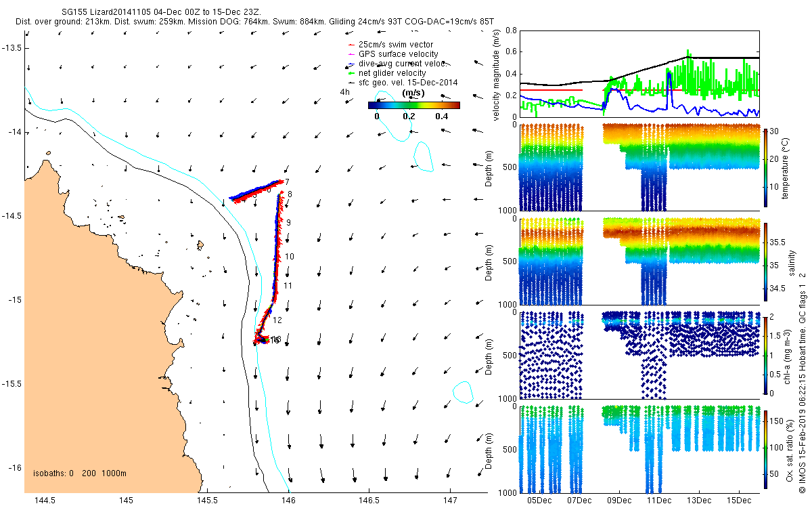Click the "07Dec" date tick label
The height and width of the screenshot is (508, 812).
(579, 501)
